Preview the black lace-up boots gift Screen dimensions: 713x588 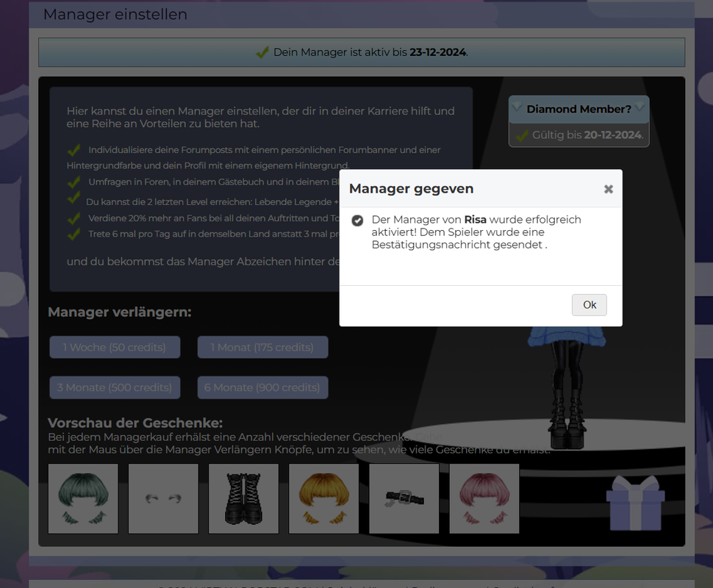(x=244, y=498)
